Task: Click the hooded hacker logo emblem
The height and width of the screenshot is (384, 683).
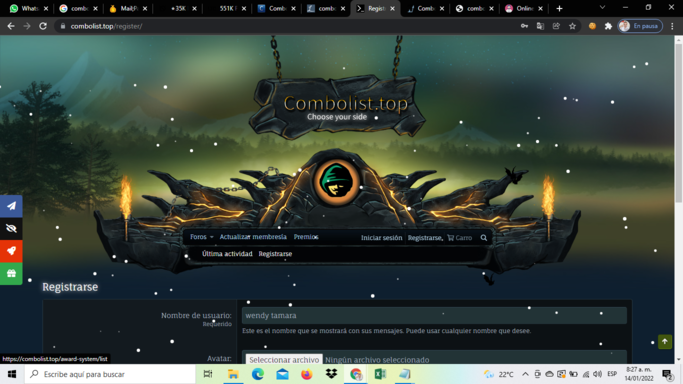Action: point(336,182)
